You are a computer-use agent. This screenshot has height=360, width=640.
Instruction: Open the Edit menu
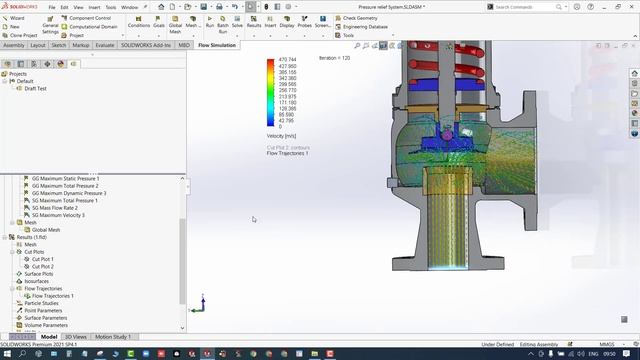tap(64, 7)
